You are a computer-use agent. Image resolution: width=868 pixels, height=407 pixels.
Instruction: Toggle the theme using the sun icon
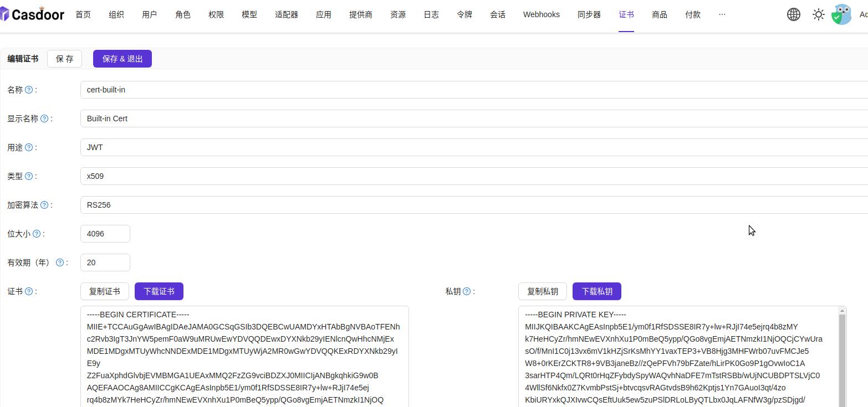click(818, 14)
